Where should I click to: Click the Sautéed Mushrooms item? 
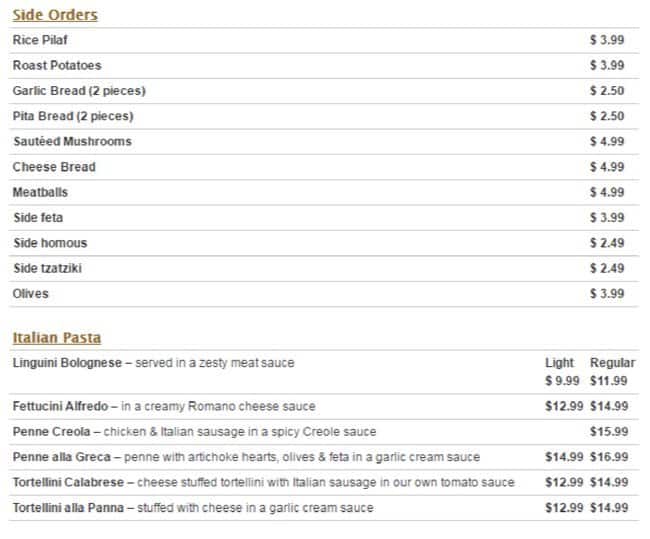coord(72,142)
